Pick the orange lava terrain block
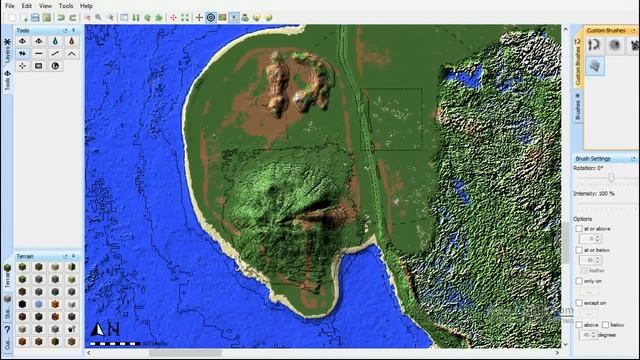The width and height of the screenshot is (640, 360). [55, 304]
